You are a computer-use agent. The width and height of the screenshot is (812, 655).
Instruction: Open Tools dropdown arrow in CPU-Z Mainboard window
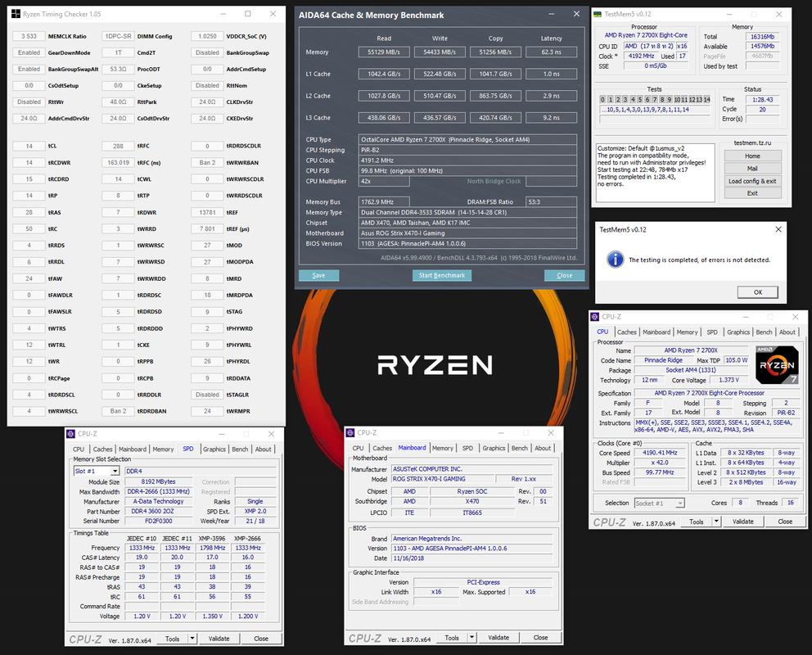click(471, 637)
